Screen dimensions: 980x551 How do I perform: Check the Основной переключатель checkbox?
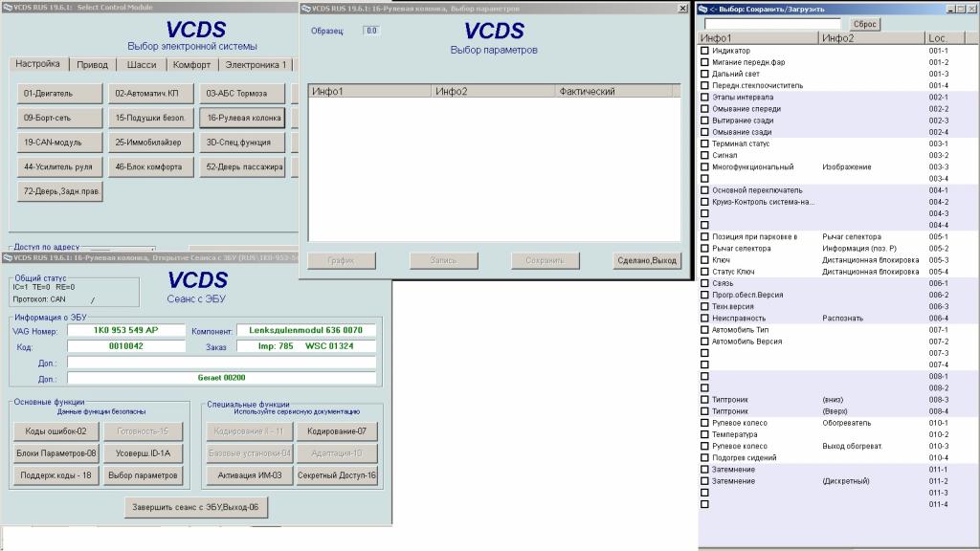(704, 190)
